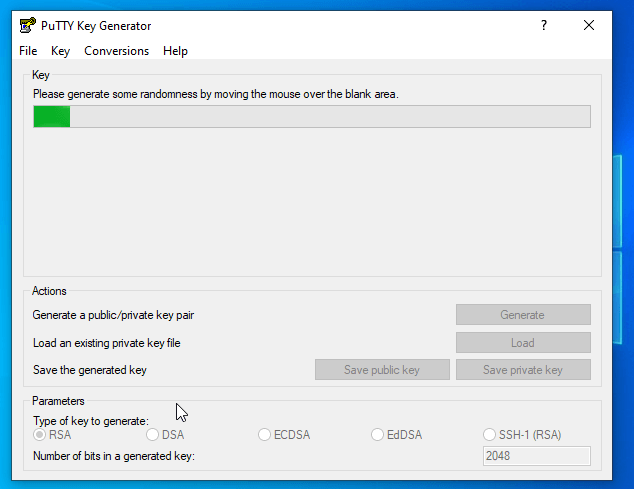Click the question mark help button

[544, 25]
